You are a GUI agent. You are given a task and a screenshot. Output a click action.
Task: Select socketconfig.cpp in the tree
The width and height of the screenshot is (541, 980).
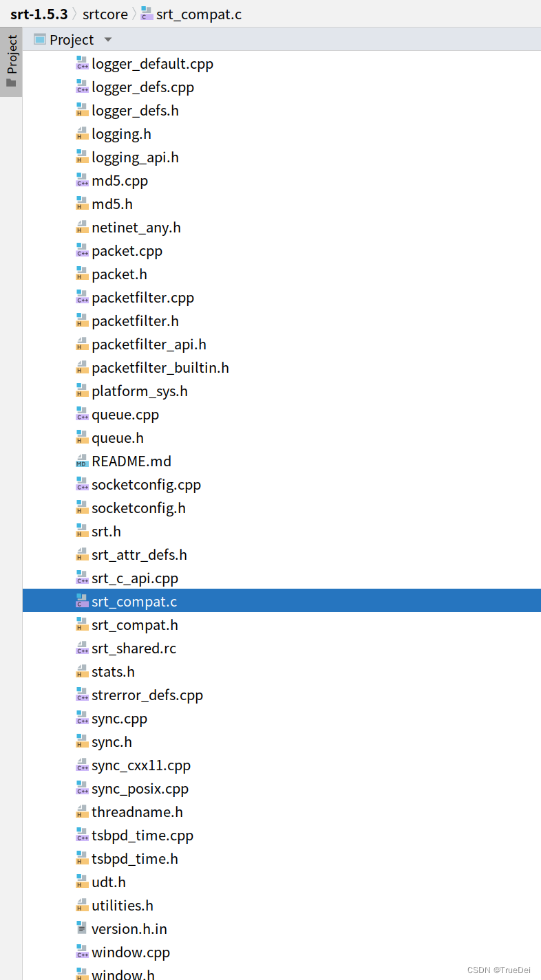[x=146, y=485]
